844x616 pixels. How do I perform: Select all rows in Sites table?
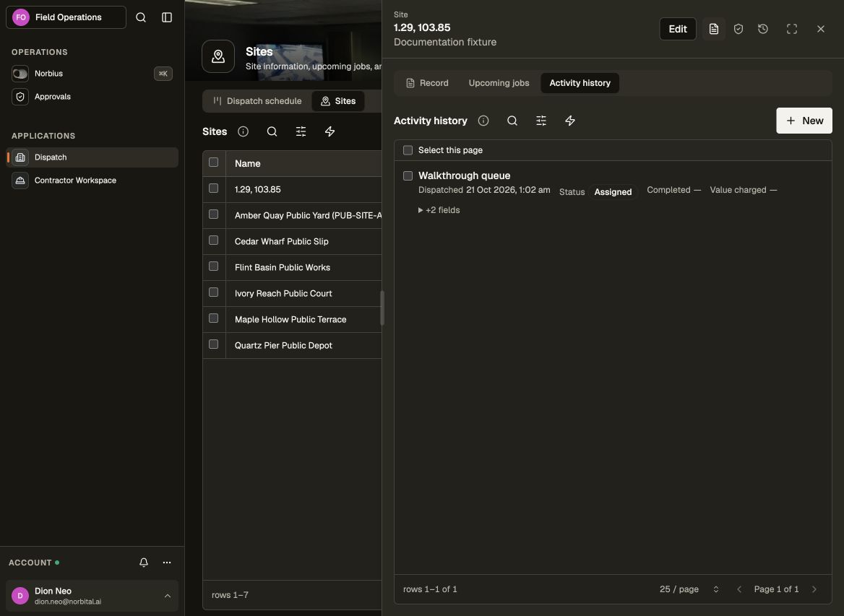tap(214, 162)
